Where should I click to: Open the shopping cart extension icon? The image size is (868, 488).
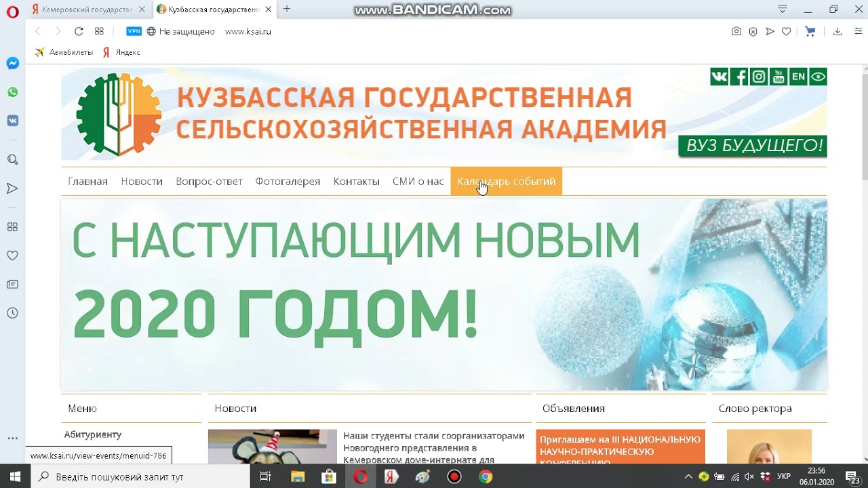[810, 31]
